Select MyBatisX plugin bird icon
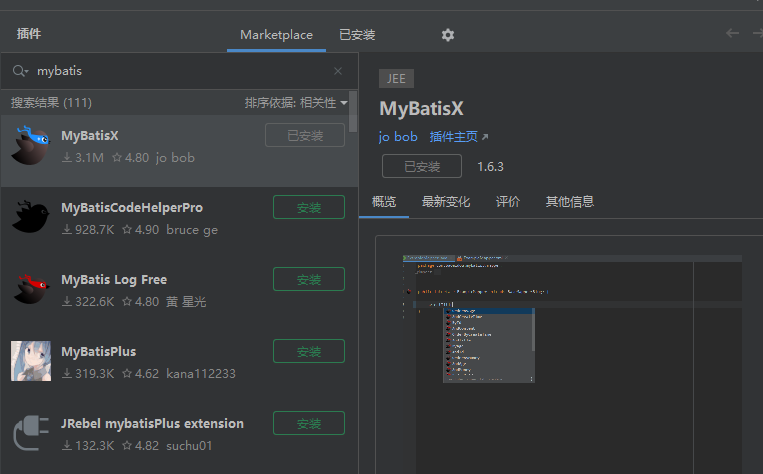The image size is (763, 474). click(x=31, y=146)
